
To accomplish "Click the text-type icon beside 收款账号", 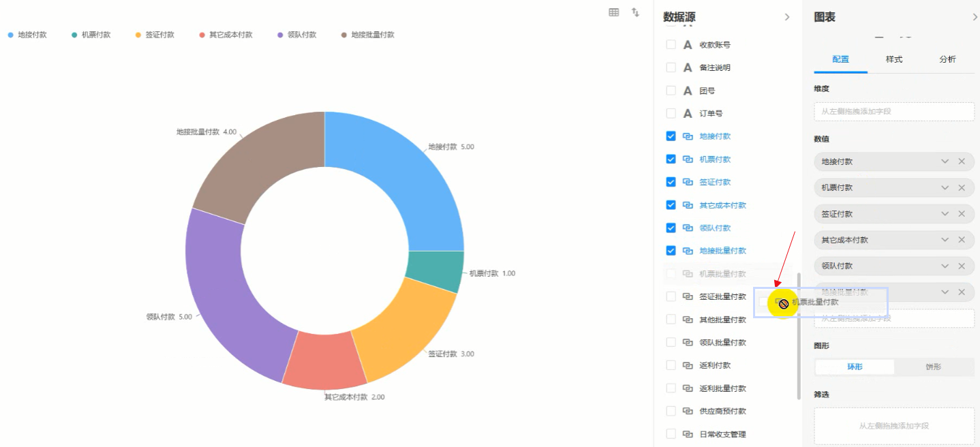I will tap(688, 45).
